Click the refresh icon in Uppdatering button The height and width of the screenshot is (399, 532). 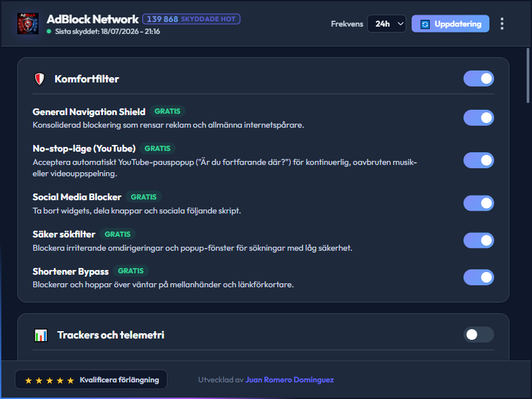pyautogui.click(x=425, y=24)
